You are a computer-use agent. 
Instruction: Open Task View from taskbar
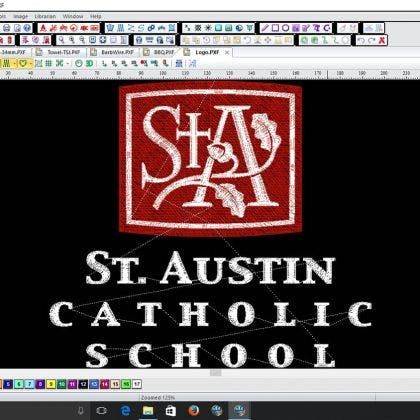pos(102,410)
